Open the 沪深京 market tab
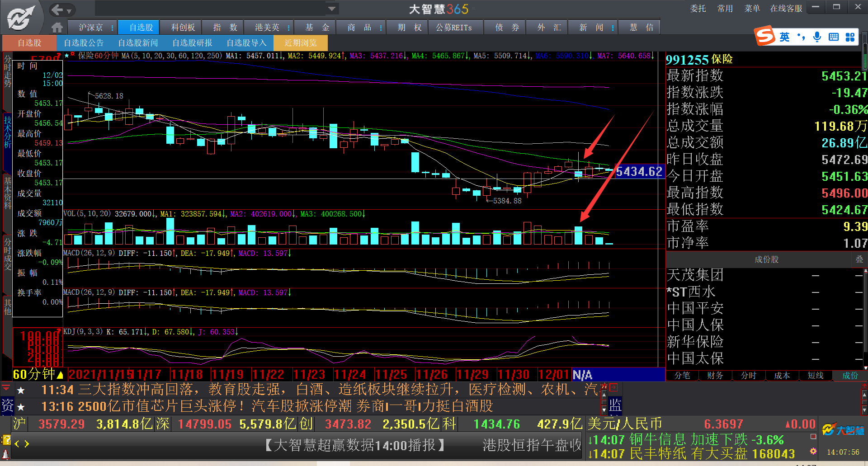Viewport: 868px width, 466px height. [x=90, y=28]
